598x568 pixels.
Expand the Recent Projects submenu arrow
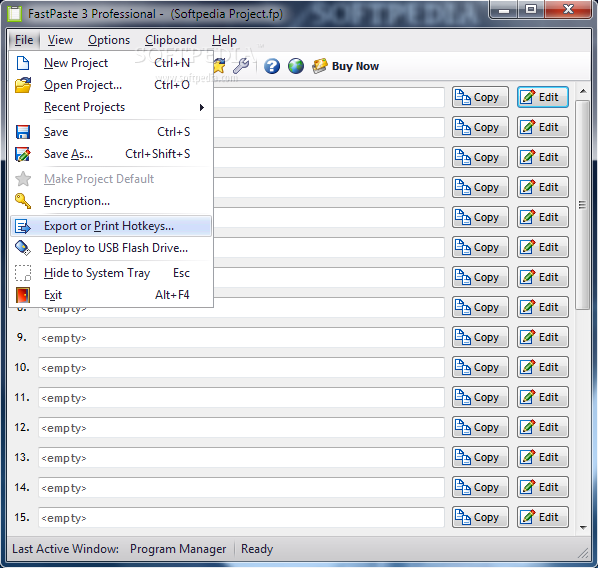202,108
